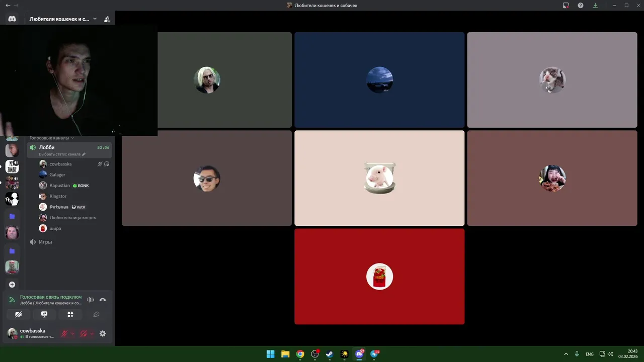Disconnect from voice with hang-up icon

(103, 300)
